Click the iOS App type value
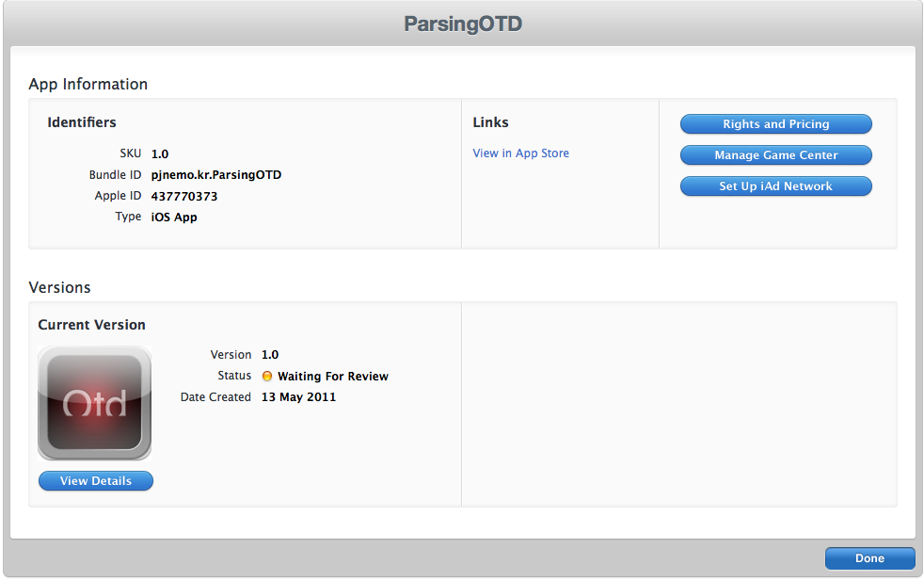The width and height of the screenshot is (924, 580). coord(174,217)
